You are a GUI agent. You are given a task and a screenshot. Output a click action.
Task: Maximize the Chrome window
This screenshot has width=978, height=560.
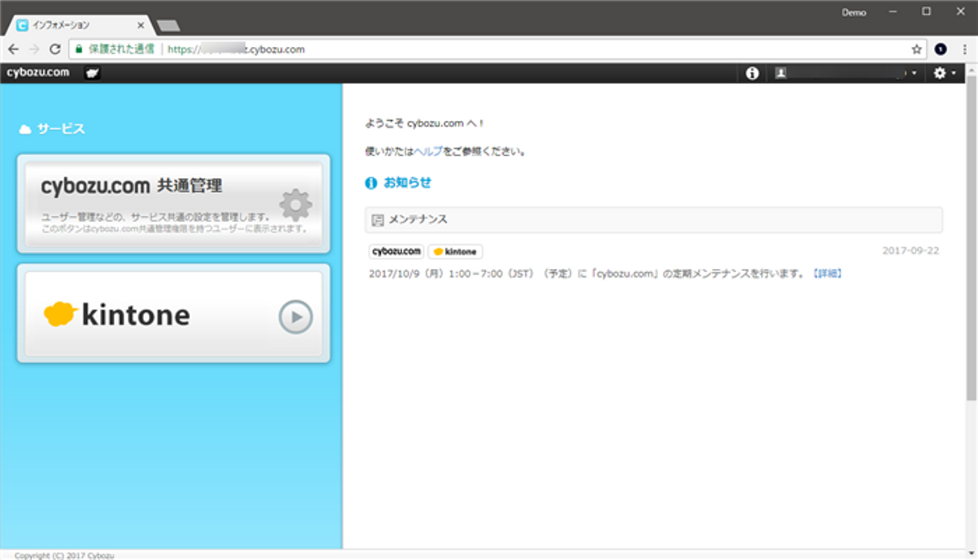926,12
